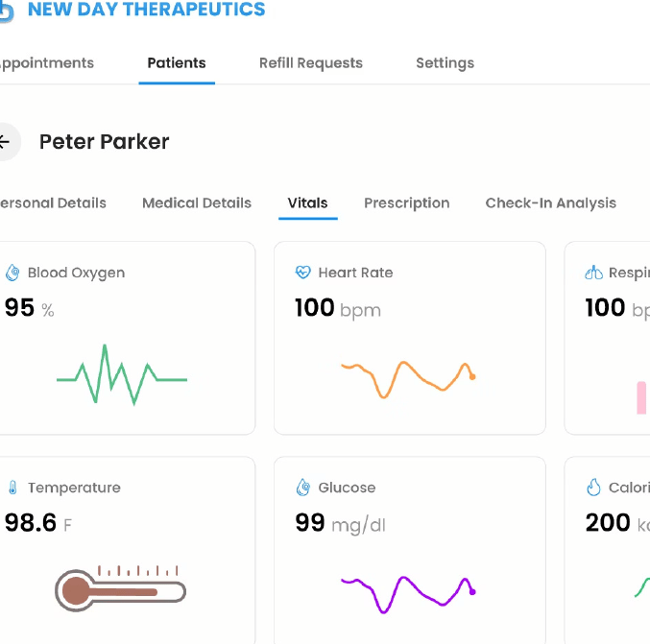Go to Refill Requests tab
The height and width of the screenshot is (644, 650).
pos(311,63)
